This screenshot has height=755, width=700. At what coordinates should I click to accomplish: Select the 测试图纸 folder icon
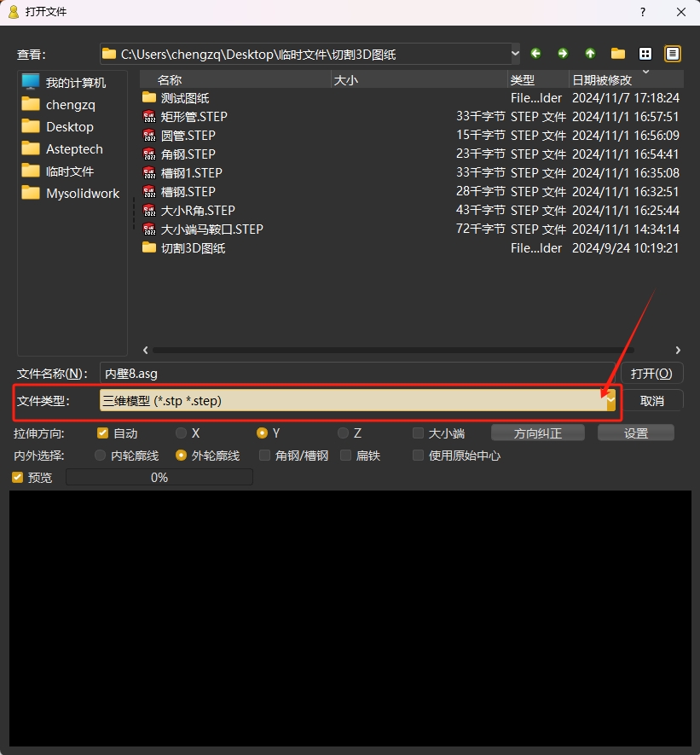149,98
